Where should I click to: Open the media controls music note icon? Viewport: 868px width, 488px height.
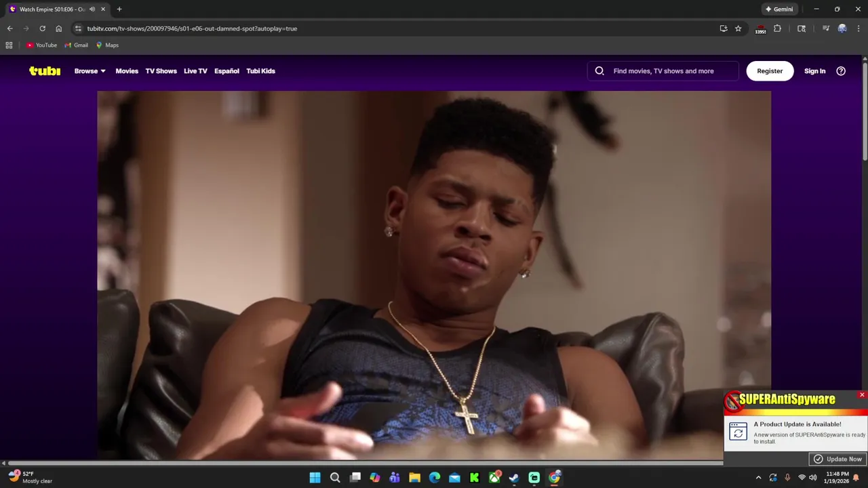pyautogui.click(x=826, y=28)
